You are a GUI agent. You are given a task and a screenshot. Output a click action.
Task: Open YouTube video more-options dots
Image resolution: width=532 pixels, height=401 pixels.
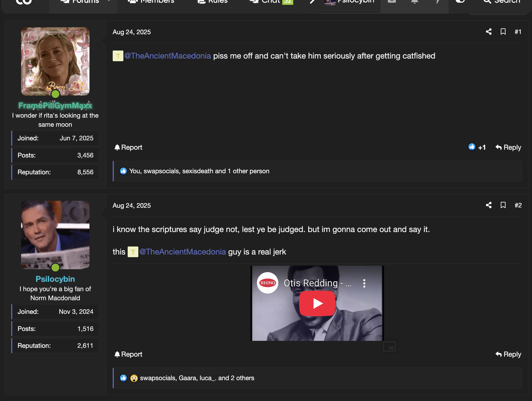[x=364, y=283]
